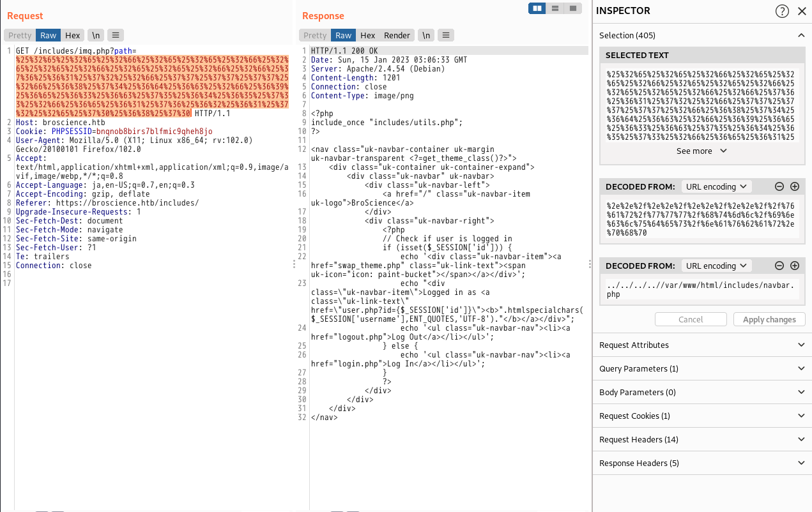
Task: Open Hex tab in Response panel
Action: [368, 35]
